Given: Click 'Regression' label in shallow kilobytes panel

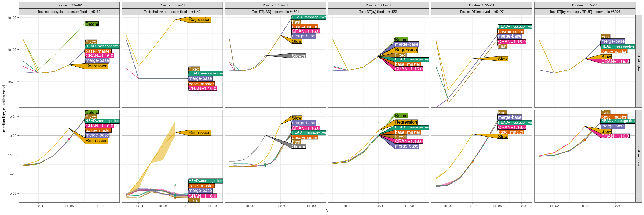Looking at the screenshot, I should 200,20.
